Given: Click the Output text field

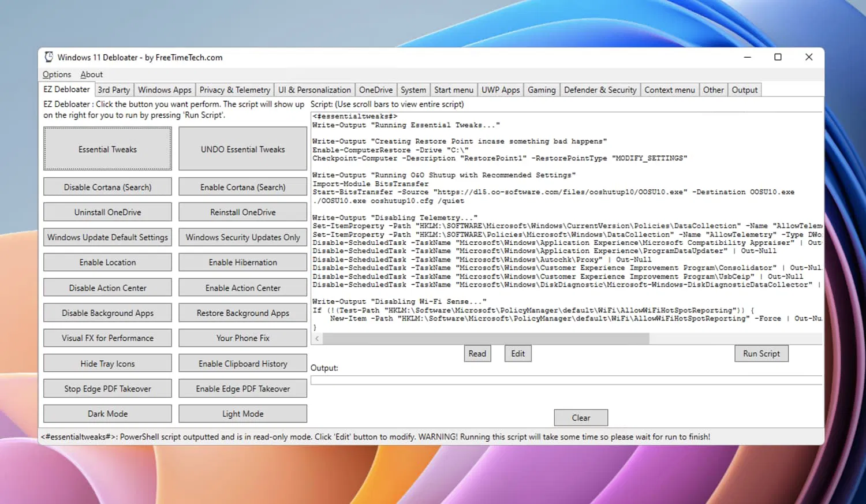Looking at the screenshot, I should 567,380.
